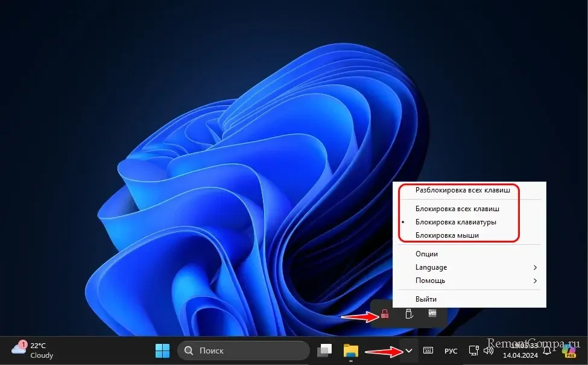Open "Опции" from the context menu
The width and height of the screenshot is (588, 365).
(x=427, y=254)
